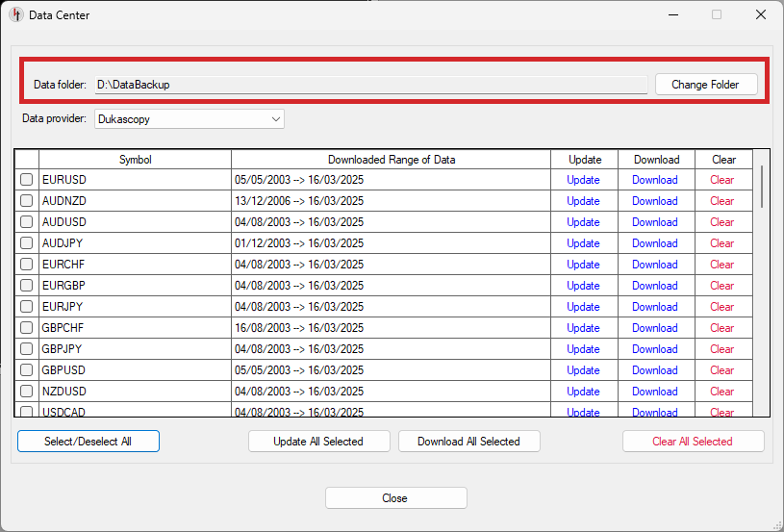Screen dimensions: 784x532
Task: Update EURJPY data
Action: (583, 307)
